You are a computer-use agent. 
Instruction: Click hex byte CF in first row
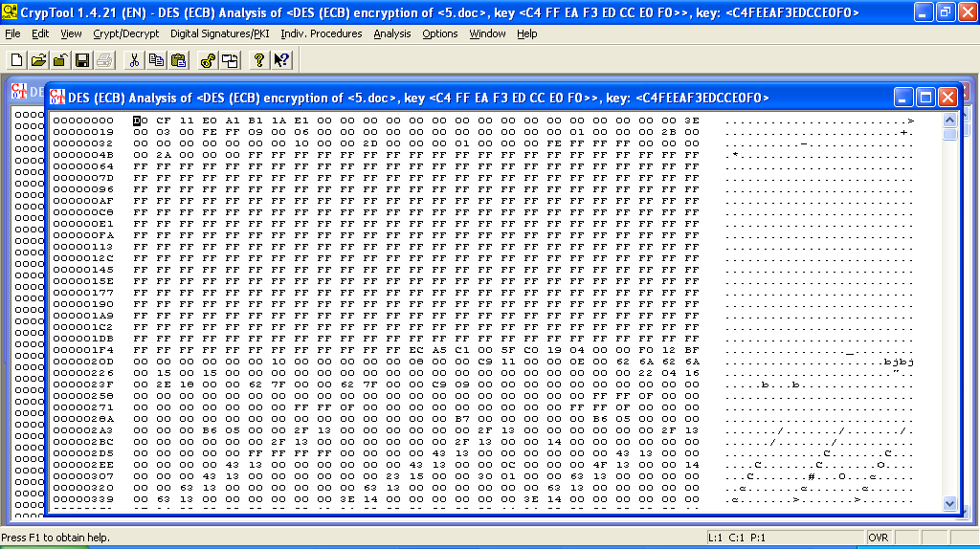click(x=164, y=121)
